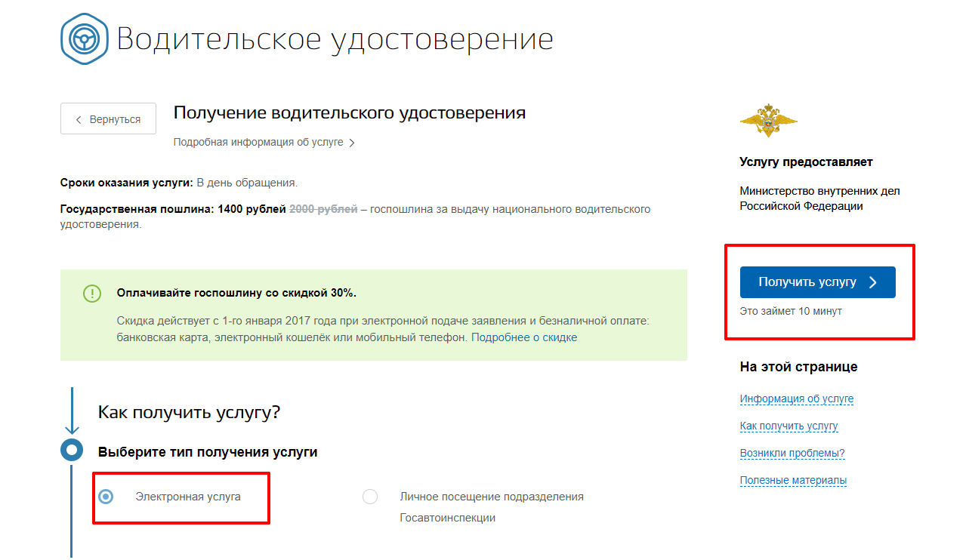
Task: Click the Водительское удостоверение page title
Action: coord(335,39)
